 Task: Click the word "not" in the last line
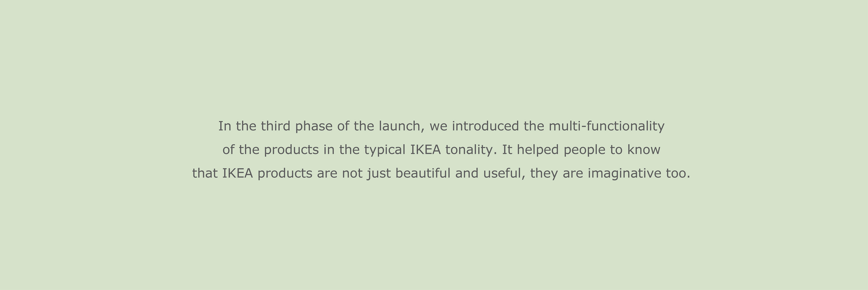[x=352, y=173]
